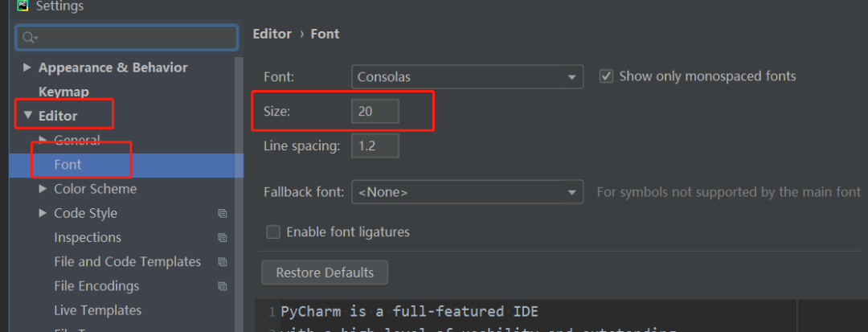
Task: Open the Inspections settings page
Action: (x=88, y=237)
